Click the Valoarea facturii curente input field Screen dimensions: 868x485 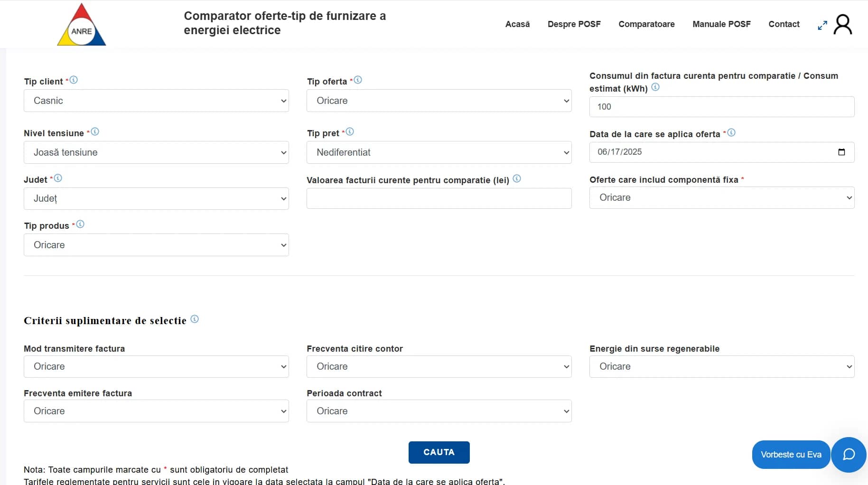pyautogui.click(x=439, y=198)
